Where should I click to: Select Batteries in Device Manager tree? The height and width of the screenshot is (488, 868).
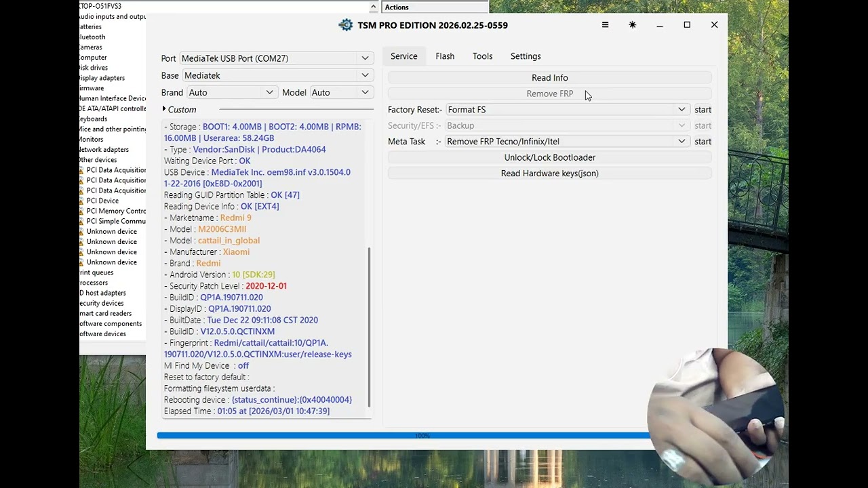(90, 27)
